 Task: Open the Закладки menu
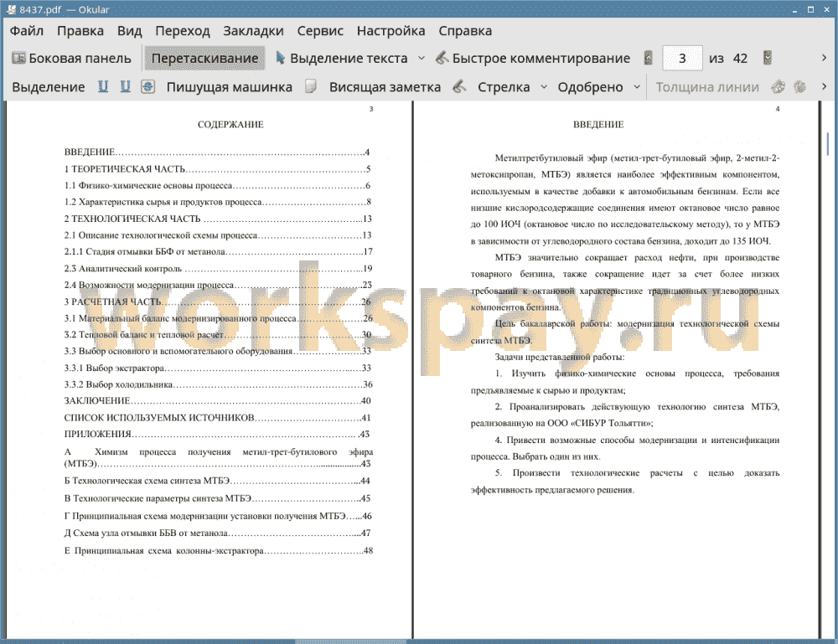click(x=253, y=31)
